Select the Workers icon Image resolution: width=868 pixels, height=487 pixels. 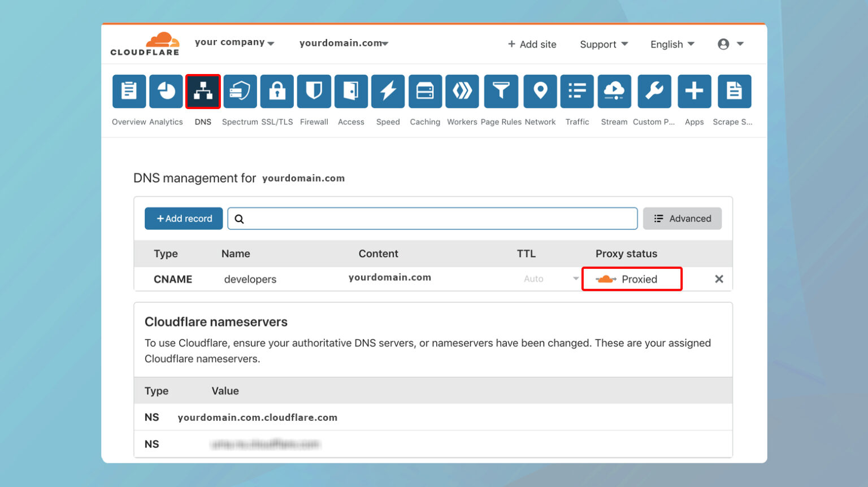[x=462, y=91]
